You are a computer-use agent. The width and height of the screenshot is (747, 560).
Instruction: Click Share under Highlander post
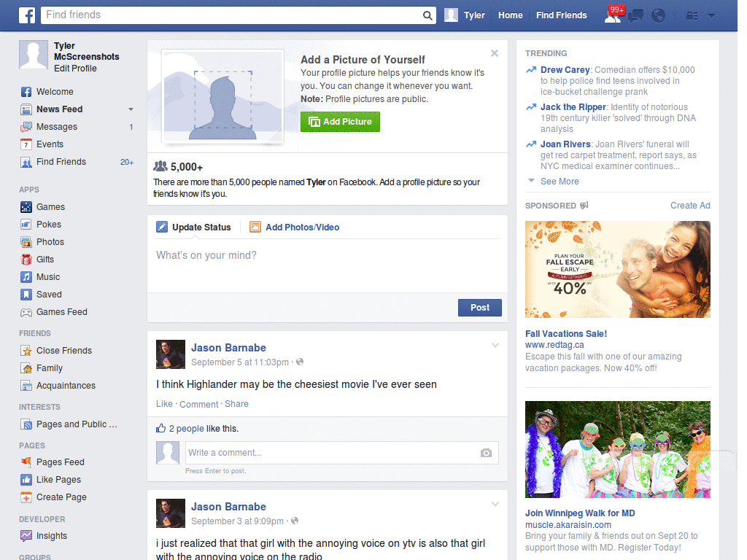tap(236, 404)
